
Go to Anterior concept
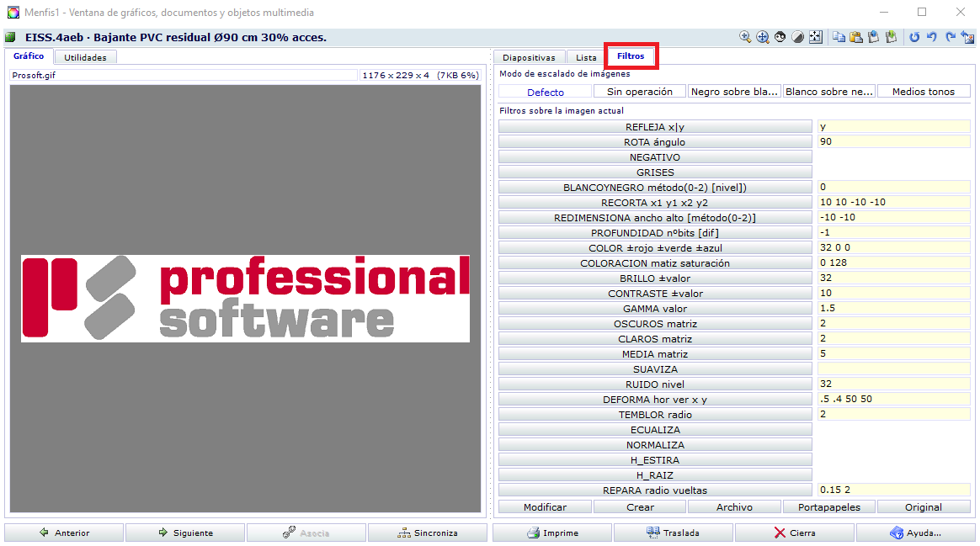click(x=64, y=533)
